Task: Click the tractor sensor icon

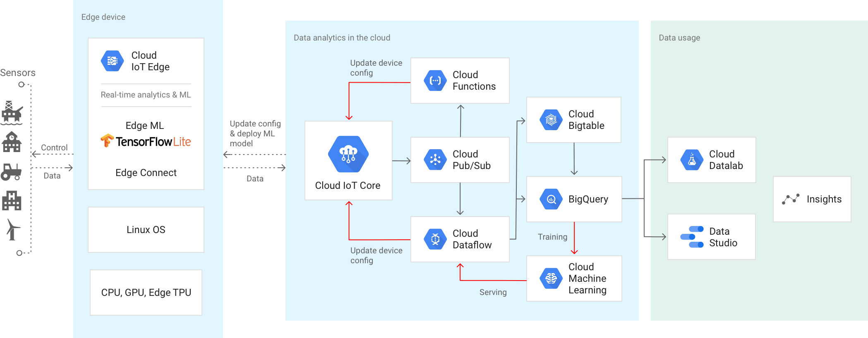Action: click(x=11, y=172)
